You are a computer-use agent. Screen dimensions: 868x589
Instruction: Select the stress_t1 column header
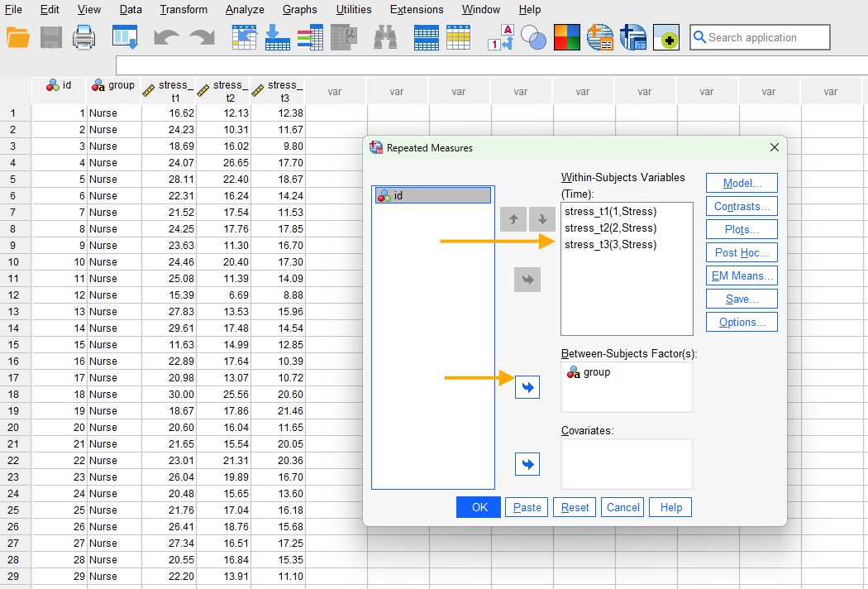point(169,91)
